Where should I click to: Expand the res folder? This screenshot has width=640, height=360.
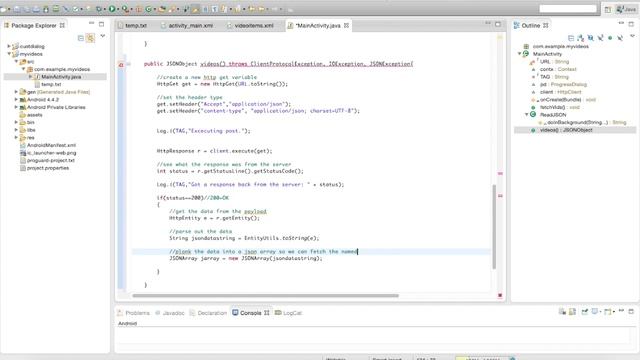(x=16, y=138)
